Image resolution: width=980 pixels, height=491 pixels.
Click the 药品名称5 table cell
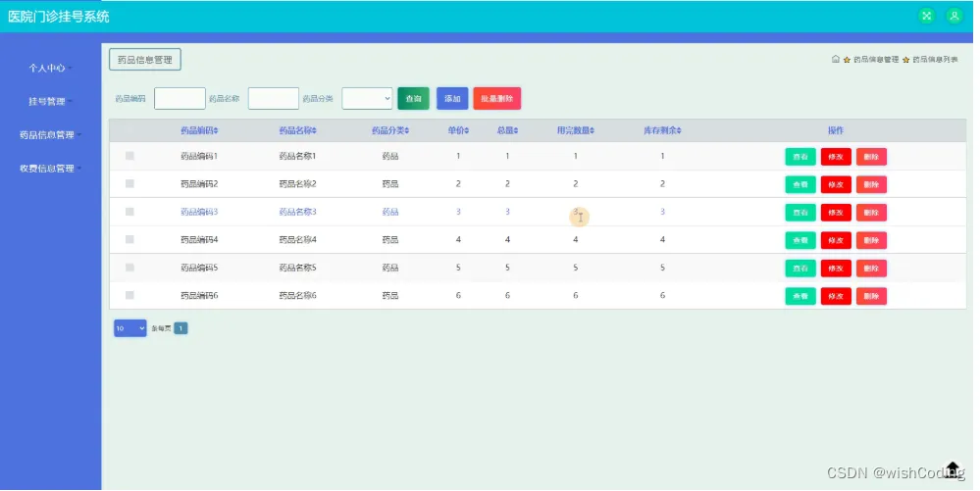click(x=297, y=268)
